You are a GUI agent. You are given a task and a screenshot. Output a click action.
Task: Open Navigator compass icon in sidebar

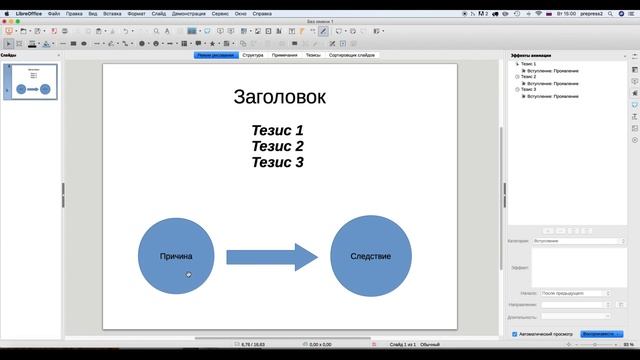tap(635, 140)
